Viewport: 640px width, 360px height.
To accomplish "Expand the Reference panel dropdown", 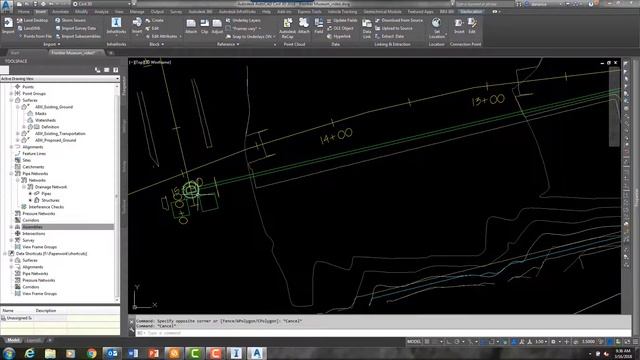I will point(228,44).
